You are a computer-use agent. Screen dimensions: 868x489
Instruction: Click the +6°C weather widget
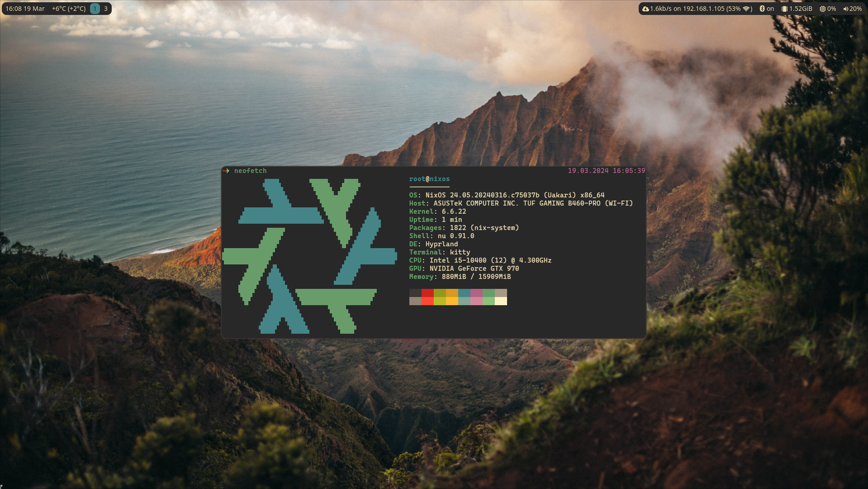(69, 9)
